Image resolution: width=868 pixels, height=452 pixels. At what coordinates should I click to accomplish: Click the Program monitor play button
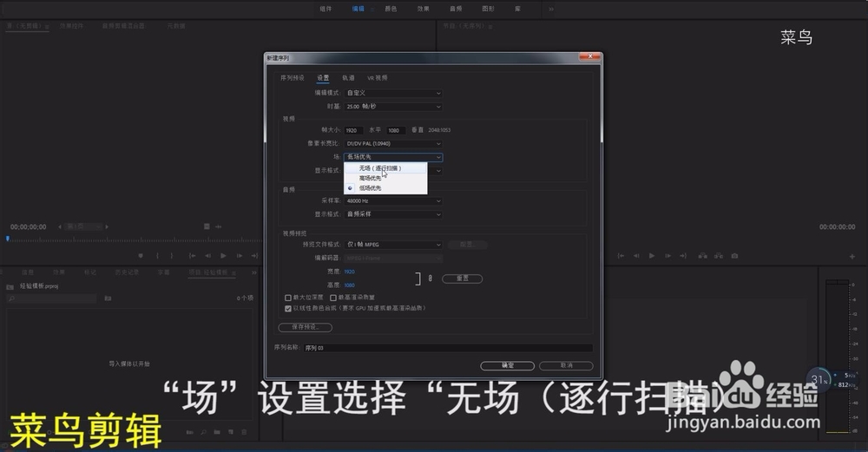coord(652,256)
